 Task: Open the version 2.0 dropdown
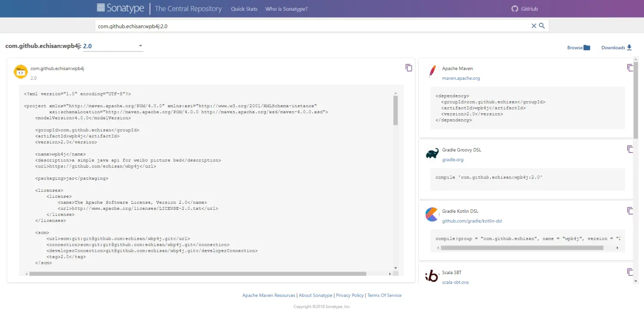[113, 46]
